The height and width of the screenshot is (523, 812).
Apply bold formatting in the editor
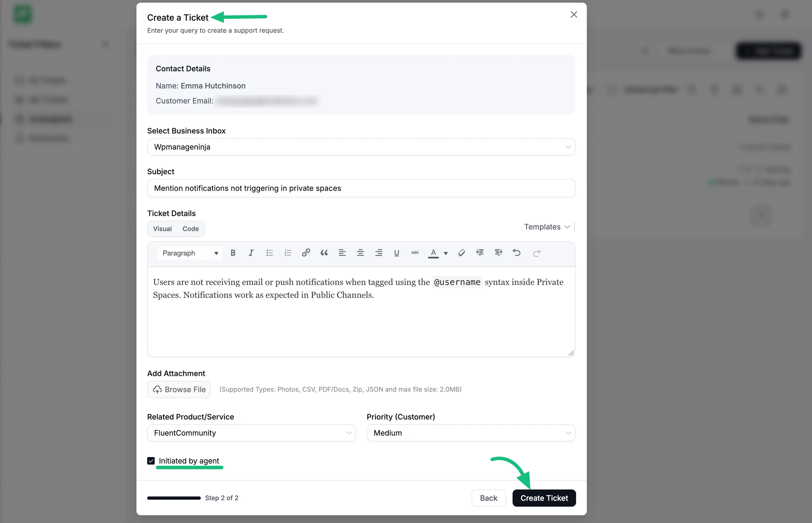pyautogui.click(x=233, y=253)
